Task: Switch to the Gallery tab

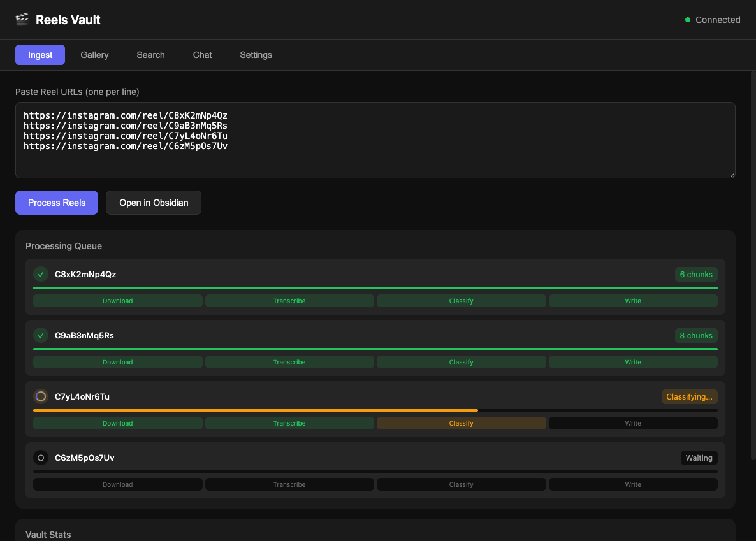Action: click(94, 55)
